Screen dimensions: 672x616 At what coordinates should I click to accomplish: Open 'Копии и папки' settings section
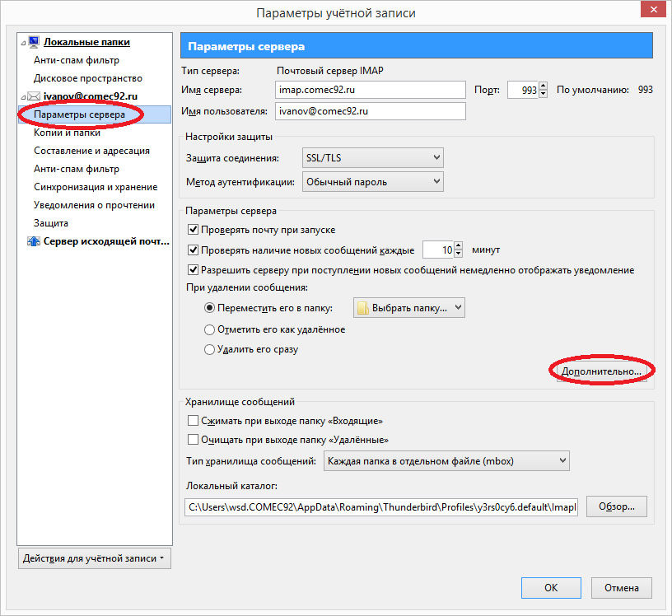point(67,133)
